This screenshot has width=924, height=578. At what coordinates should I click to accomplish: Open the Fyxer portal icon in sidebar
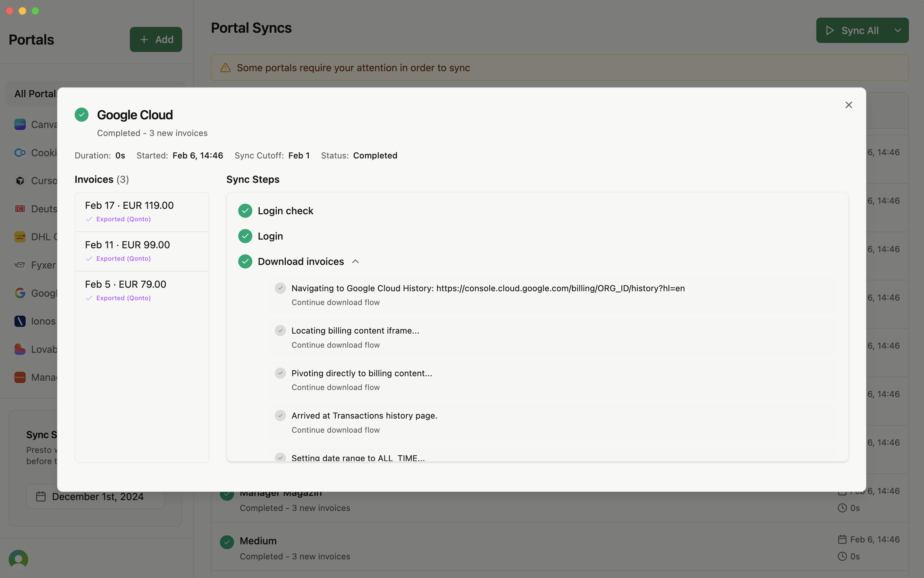coord(20,265)
